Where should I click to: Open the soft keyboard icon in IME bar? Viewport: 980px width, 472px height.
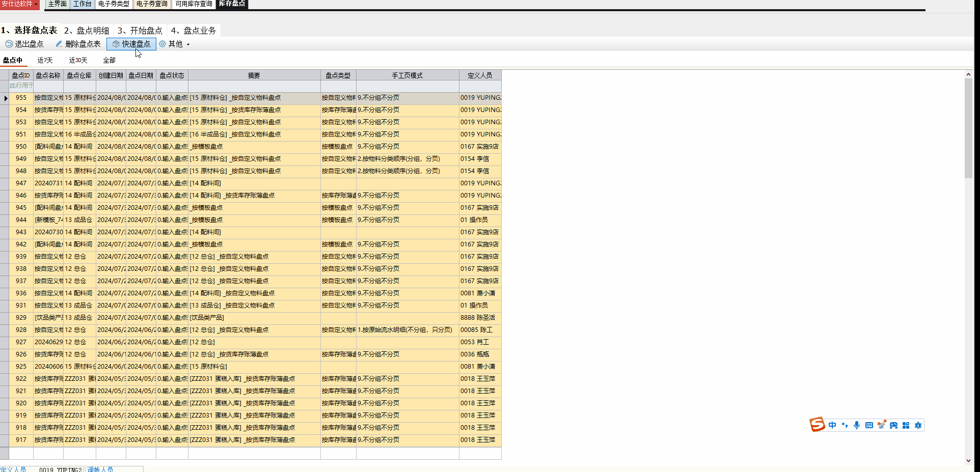click(x=869, y=425)
